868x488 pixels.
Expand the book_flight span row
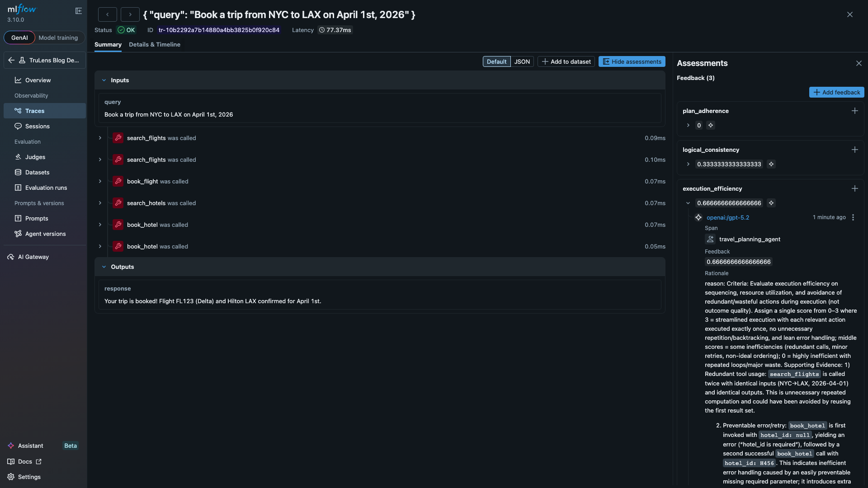100,181
